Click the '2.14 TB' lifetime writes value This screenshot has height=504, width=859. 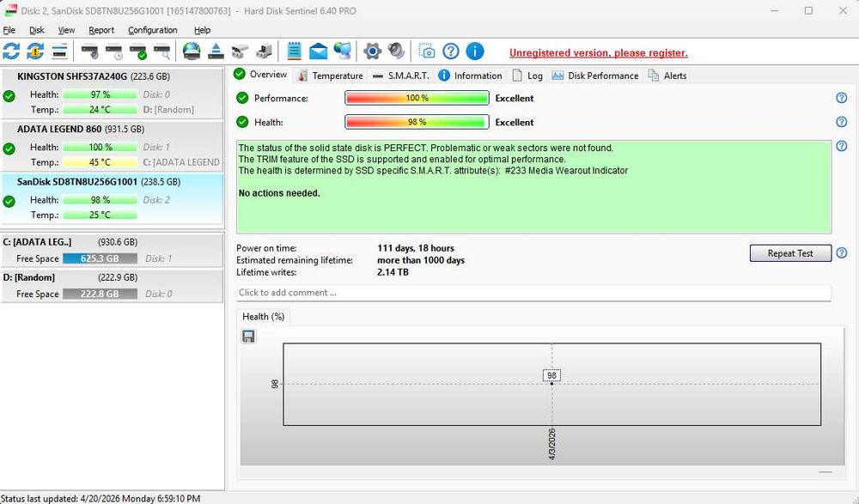(393, 271)
